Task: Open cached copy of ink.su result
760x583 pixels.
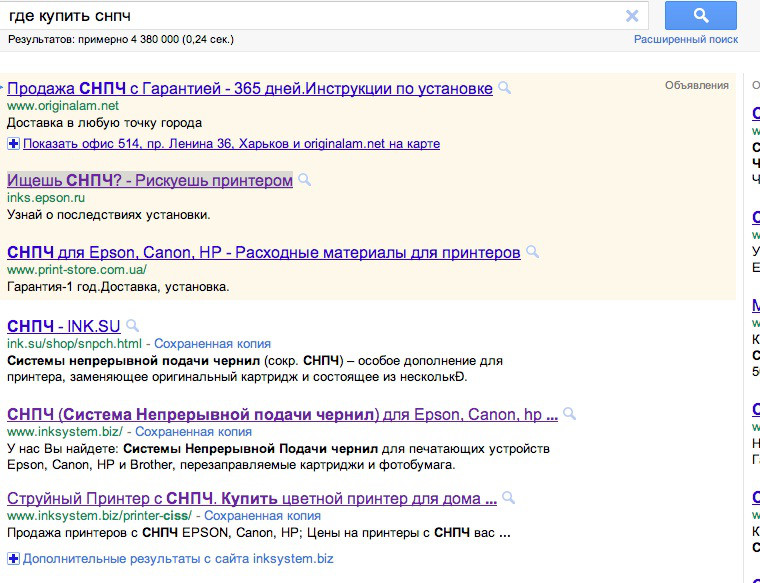Action: (x=212, y=344)
